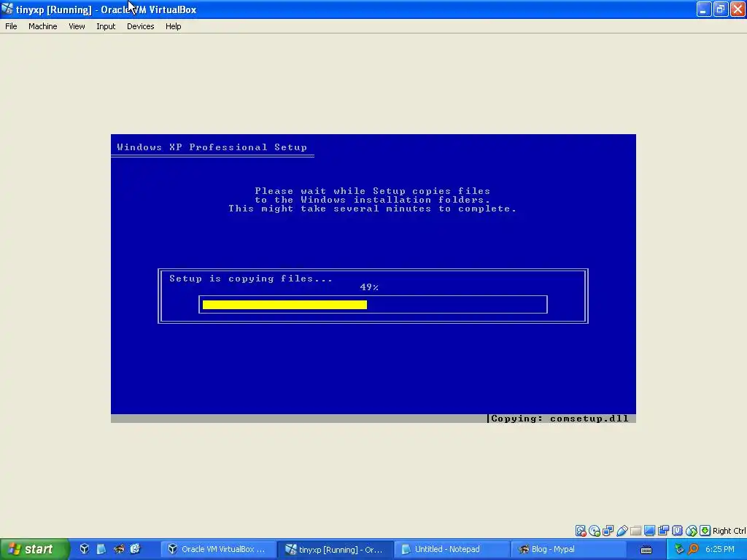Image resolution: width=747 pixels, height=560 pixels.
Task: Click the safely remove hardware tray icon
Action: click(679, 549)
